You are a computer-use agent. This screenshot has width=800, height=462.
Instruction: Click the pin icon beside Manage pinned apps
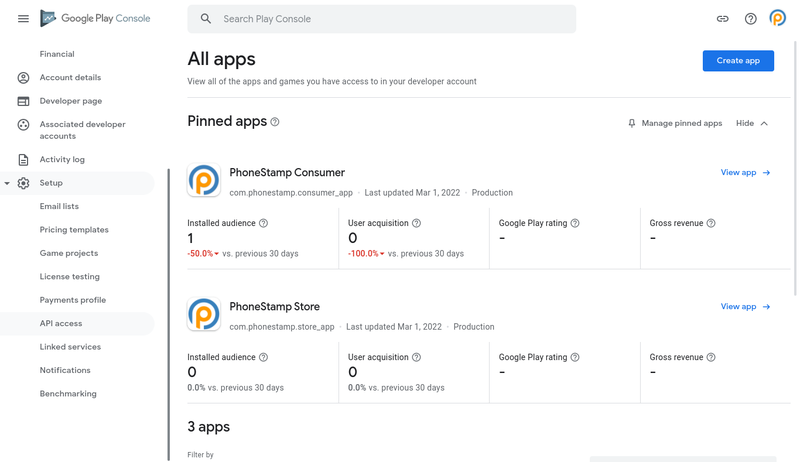(632, 123)
